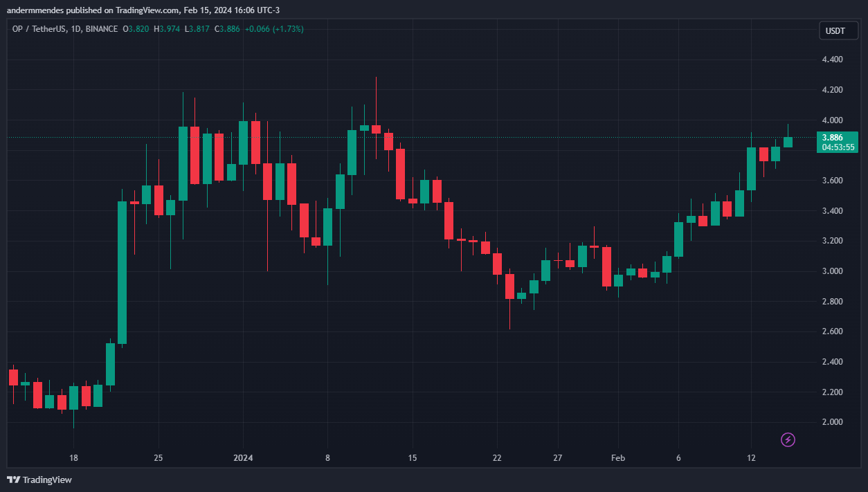Click the large green candle near 22 December

122,273
